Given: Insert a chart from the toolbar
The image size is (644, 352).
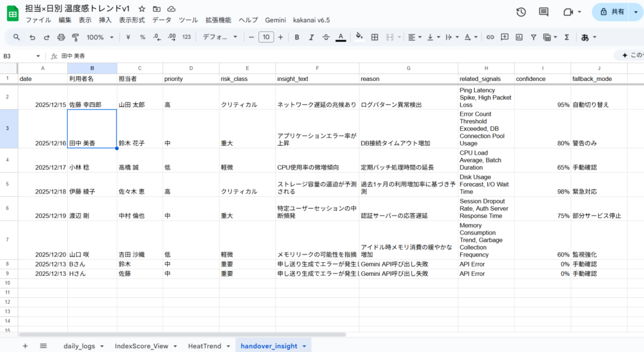Looking at the screenshot, I should tap(519, 38).
